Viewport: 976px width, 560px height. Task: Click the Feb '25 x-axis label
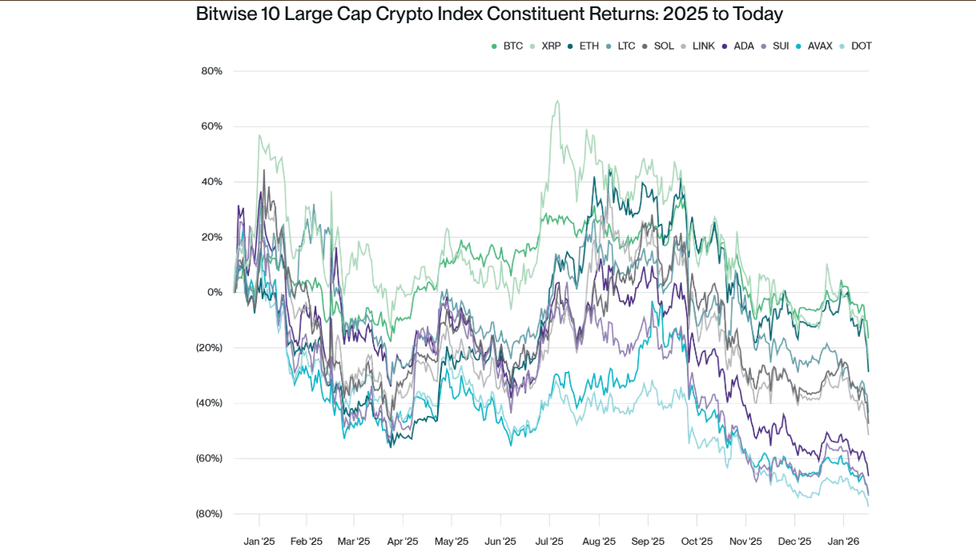(306, 542)
